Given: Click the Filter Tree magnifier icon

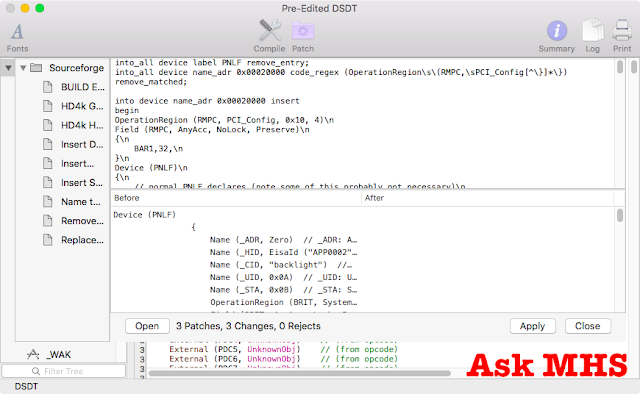Looking at the screenshot, I should (36, 371).
